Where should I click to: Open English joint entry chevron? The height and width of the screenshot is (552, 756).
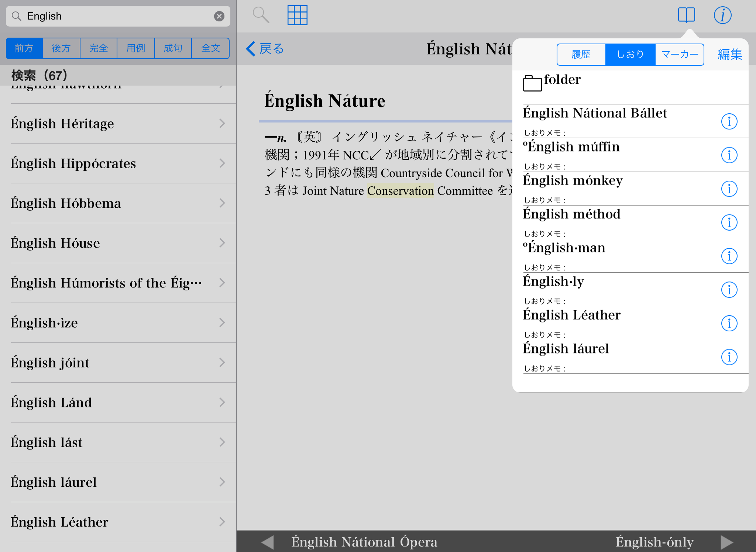point(222,362)
